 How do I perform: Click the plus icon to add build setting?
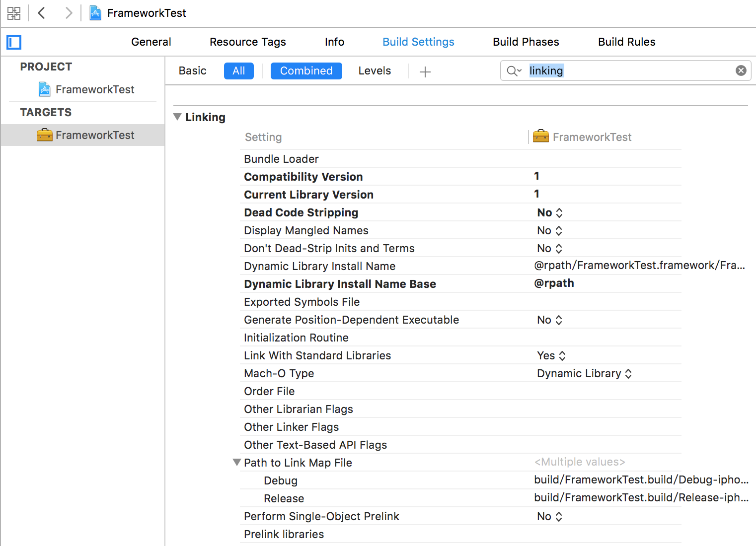point(425,72)
